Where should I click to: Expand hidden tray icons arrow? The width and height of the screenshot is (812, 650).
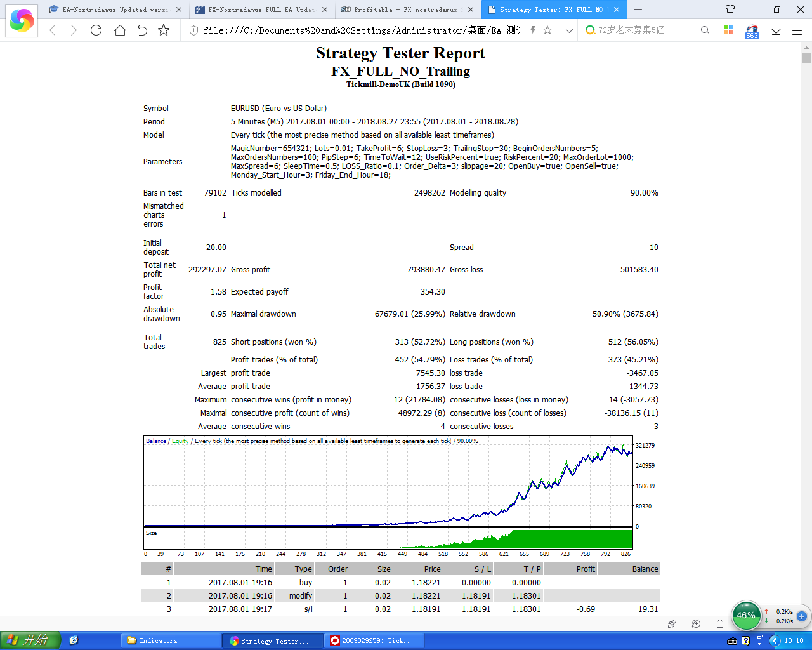click(774, 640)
